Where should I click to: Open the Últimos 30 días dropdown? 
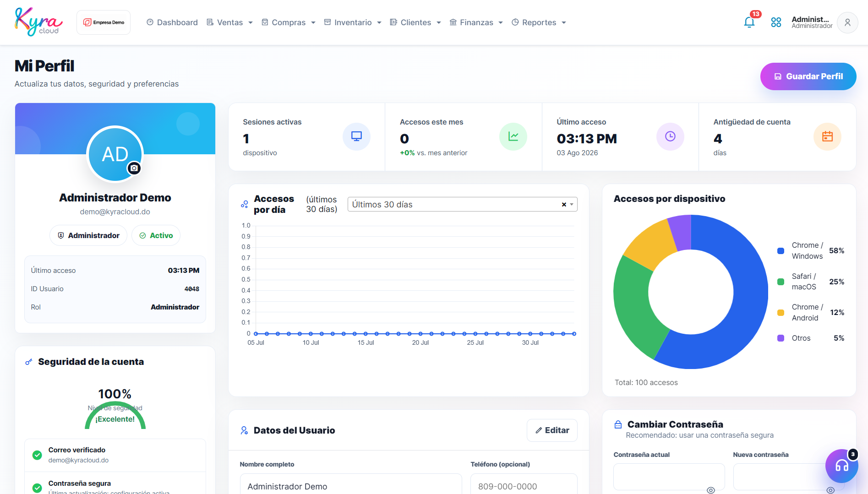point(462,204)
